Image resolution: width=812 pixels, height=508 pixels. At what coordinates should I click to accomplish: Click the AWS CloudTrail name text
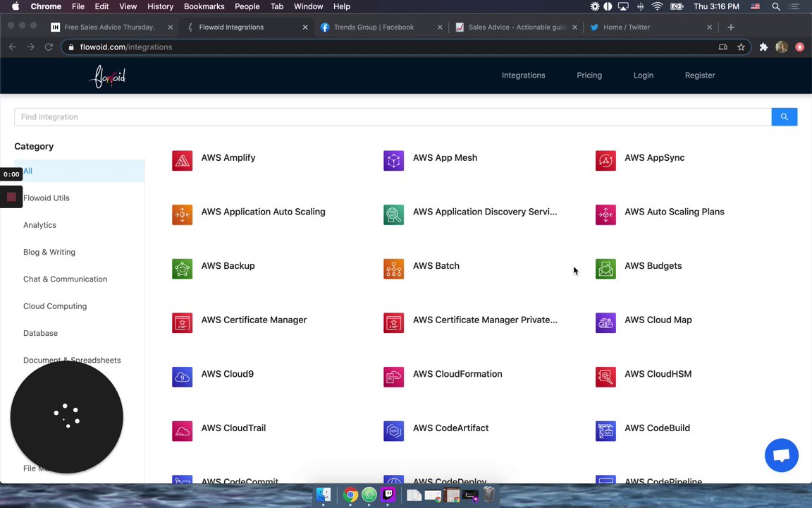pyautogui.click(x=233, y=428)
